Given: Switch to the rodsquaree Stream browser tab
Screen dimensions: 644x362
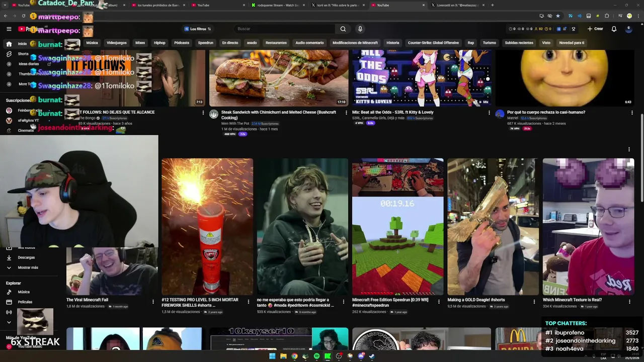Looking at the screenshot, I should point(279,5).
